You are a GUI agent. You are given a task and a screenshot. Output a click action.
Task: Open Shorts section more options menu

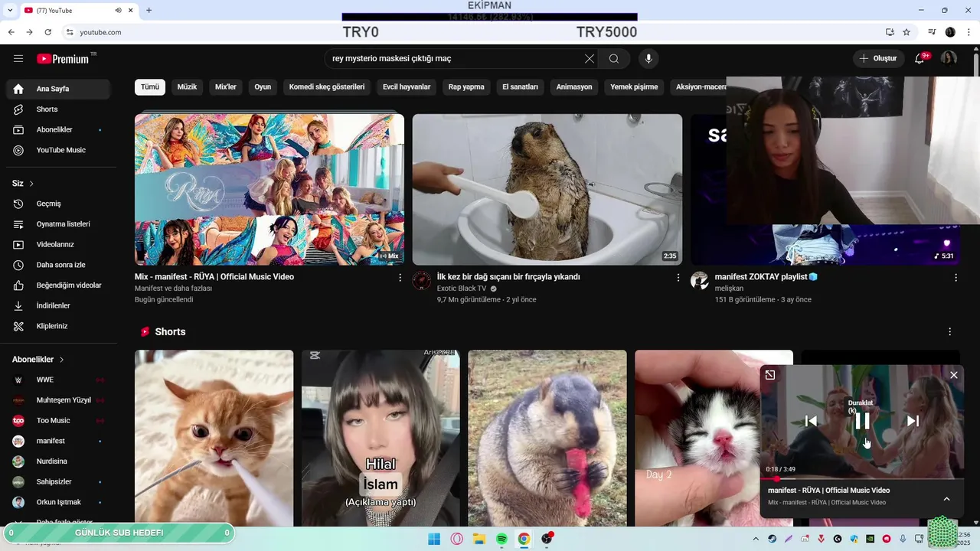pyautogui.click(x=949, y=332)
